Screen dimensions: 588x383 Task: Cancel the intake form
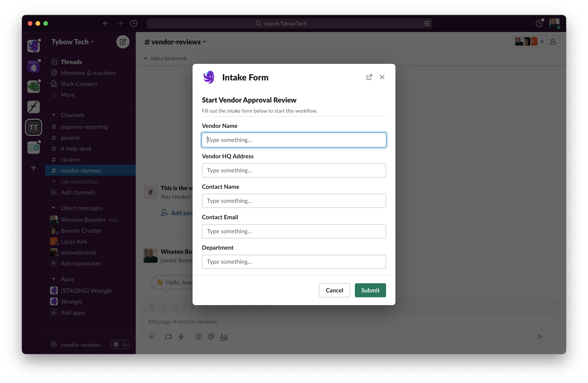click(334, 290)
